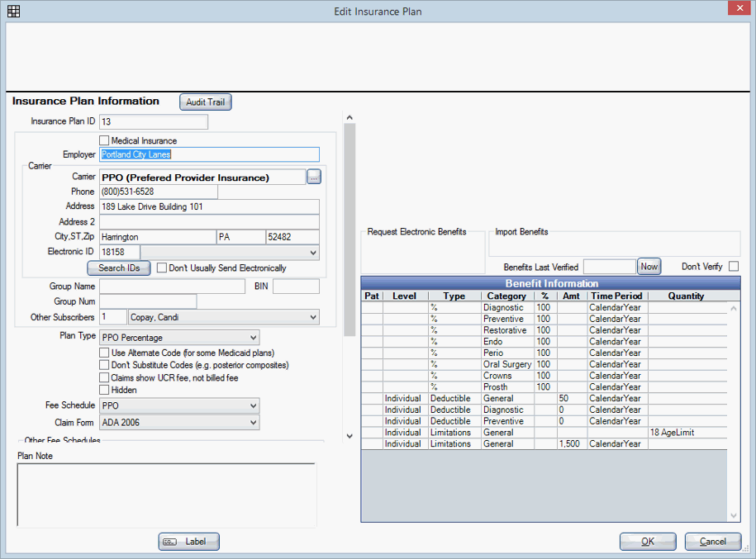This screenshot has width=756, height=559.
Task: Click the Time Period column header
Action: (616, 296)
